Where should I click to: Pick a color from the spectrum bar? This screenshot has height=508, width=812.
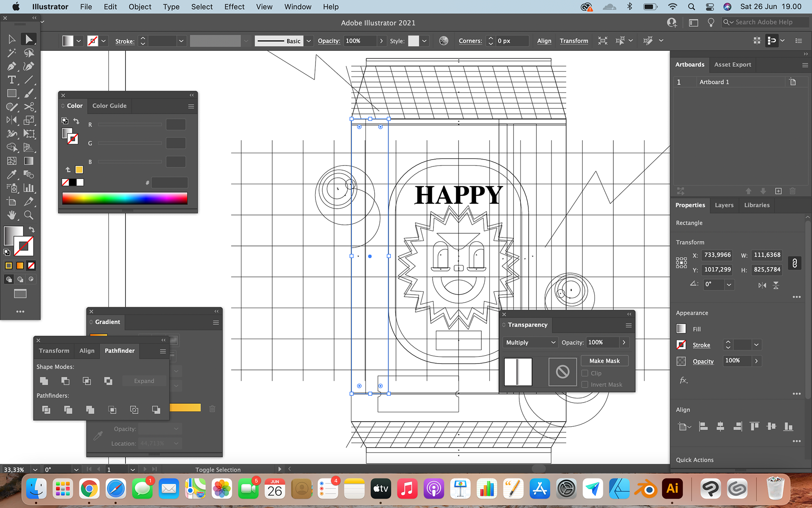[125, 199]
